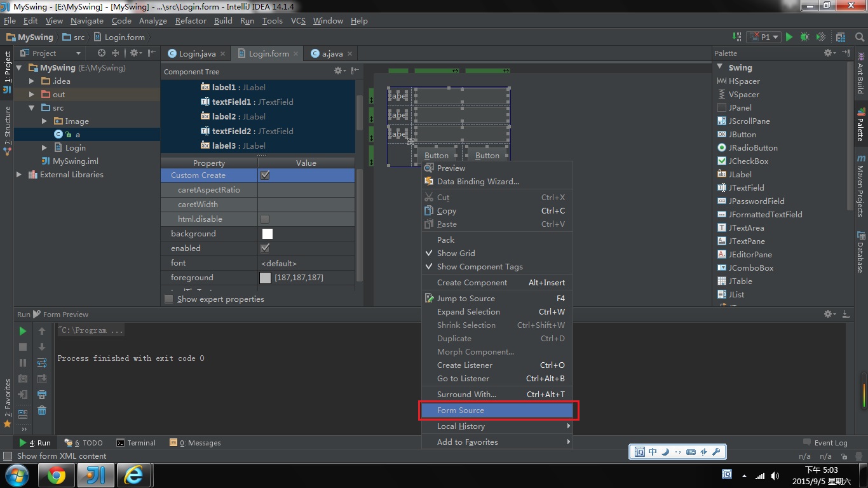Toggle the Custom Create checkbox
Viewport: 868px width, 488px height.
point(265,175)
